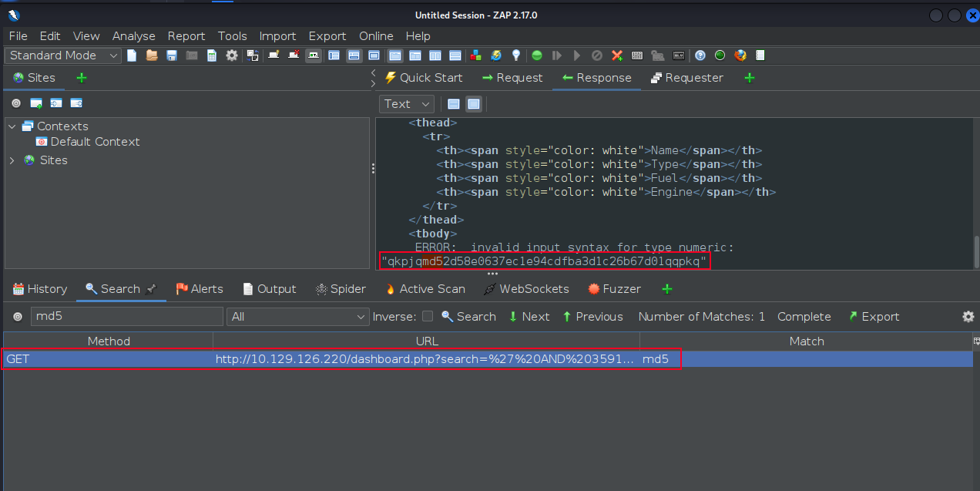Click the Session Properties gear icon
This screenshot has height=491, width=980.
[x=232, y=55]
